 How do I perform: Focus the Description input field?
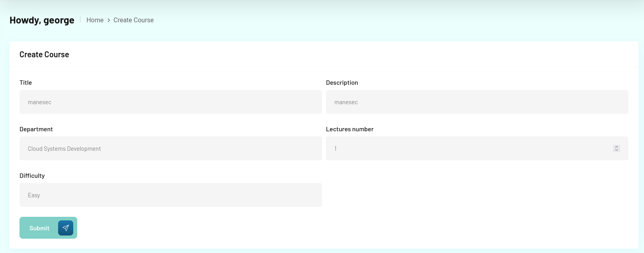click(477, 102)
